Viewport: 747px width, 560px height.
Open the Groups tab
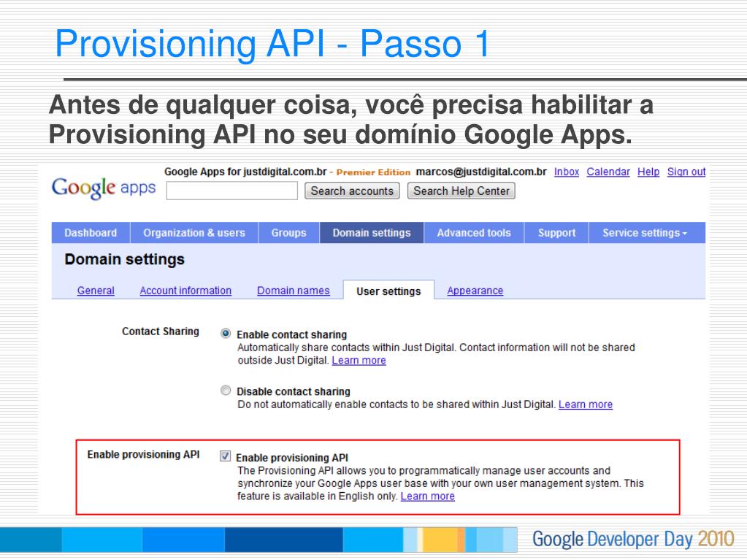pos(288,233)
